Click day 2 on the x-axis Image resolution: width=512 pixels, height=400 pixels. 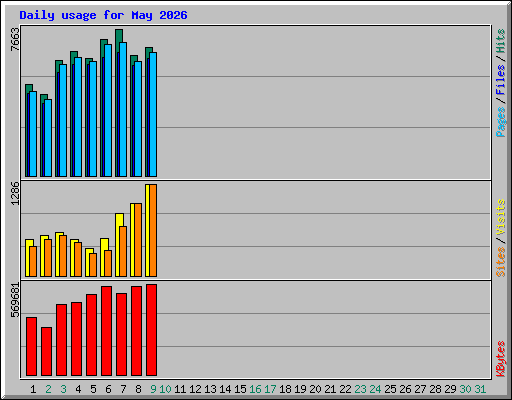pyautogui.click(x=48, y=389)
